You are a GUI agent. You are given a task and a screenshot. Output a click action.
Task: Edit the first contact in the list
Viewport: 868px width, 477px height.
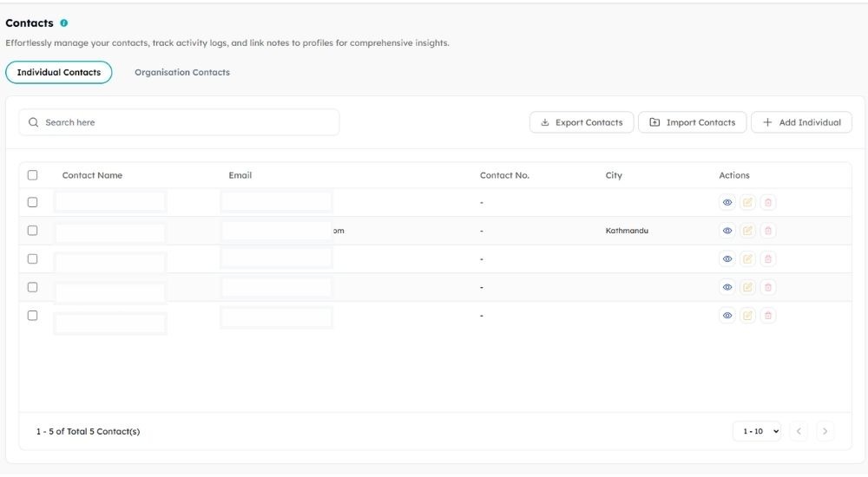pyautogui.click(x=747, y=203)
